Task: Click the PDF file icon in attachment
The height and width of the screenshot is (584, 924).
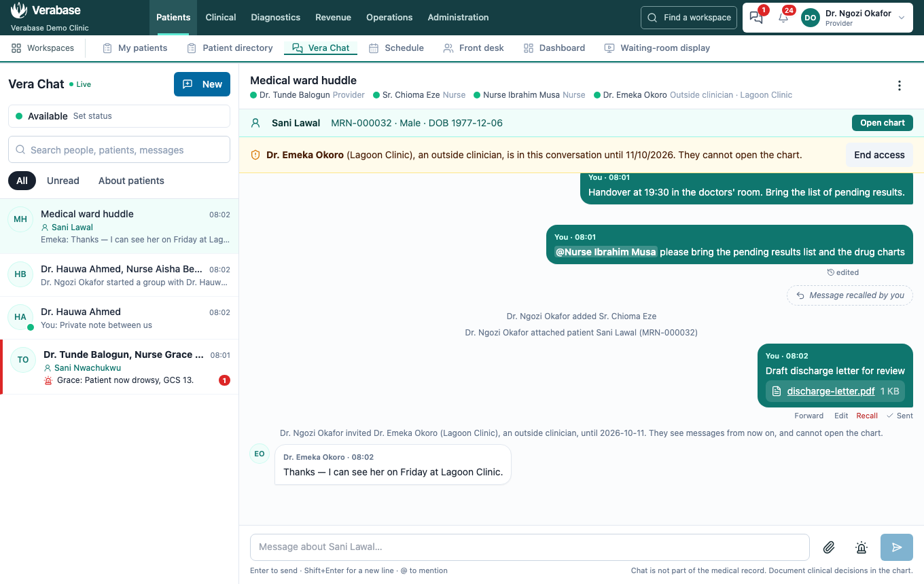Action: click(777, 391)
